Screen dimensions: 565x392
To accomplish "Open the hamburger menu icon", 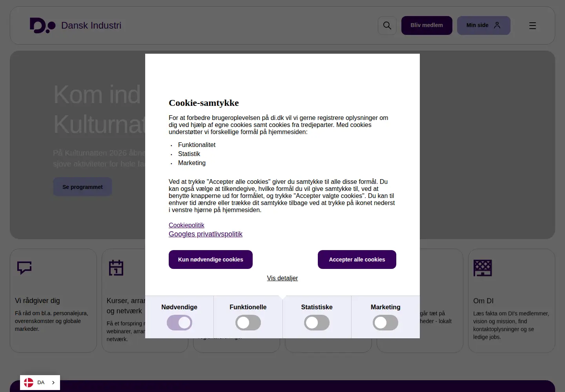I will click(x=532, y=25).
